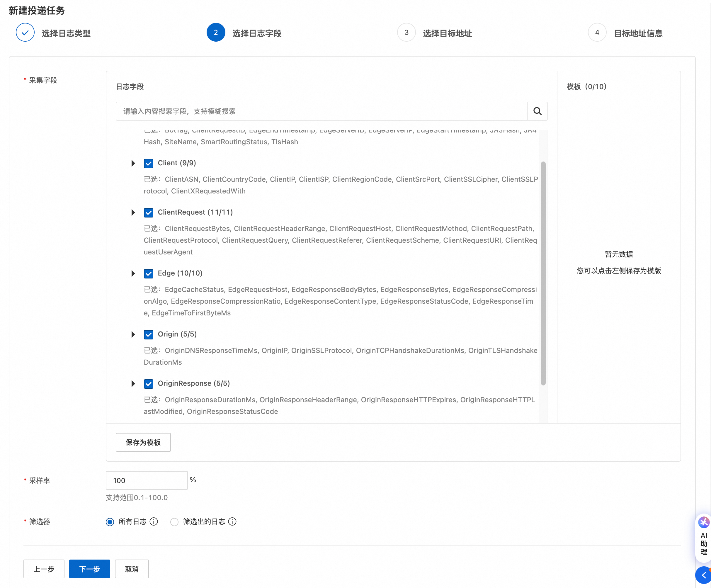Click the Origin (5/5) label
This screenshot has height=588, width=711.
tap(177, 334)
